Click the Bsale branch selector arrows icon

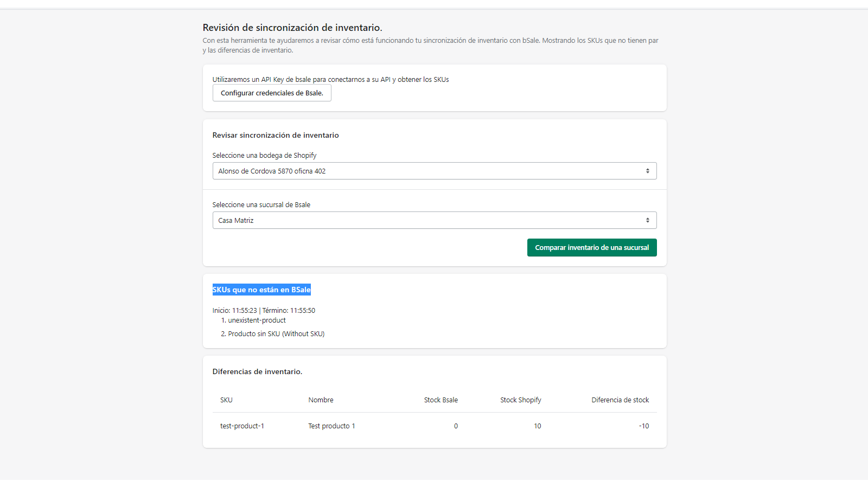[x=647, y=220]
